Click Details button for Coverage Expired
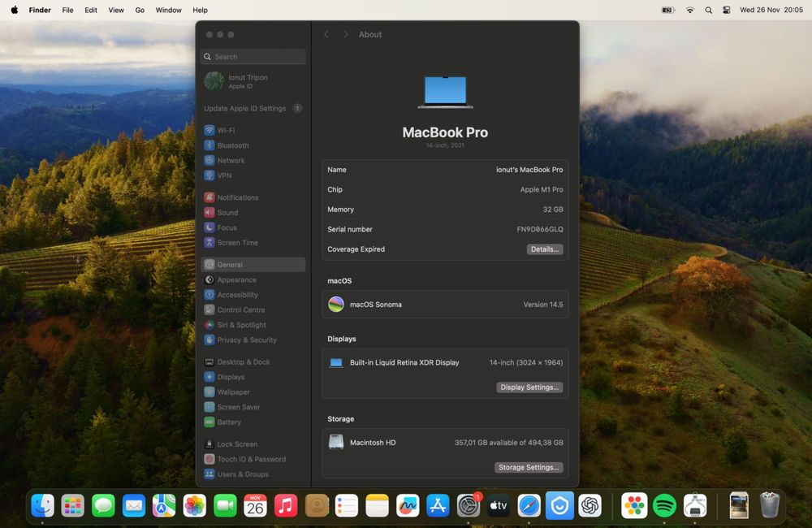Viewport: 812px width, 528px height. (x=545, y=249)
